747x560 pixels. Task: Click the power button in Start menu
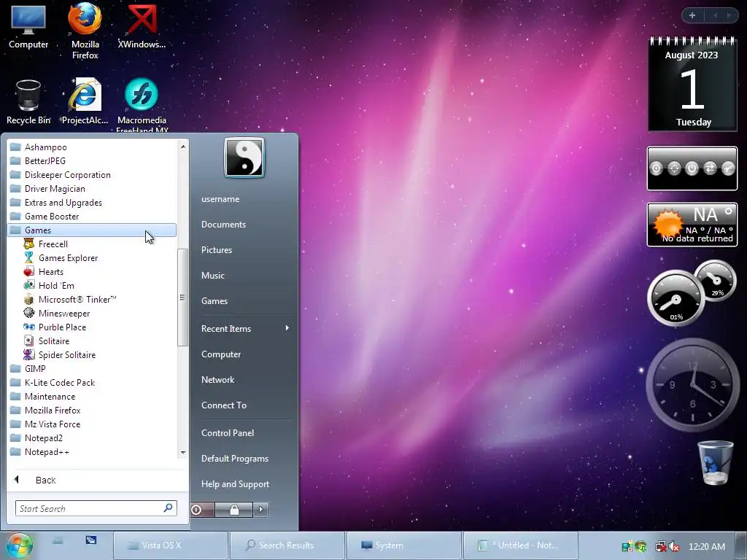(x=202, y=510)
